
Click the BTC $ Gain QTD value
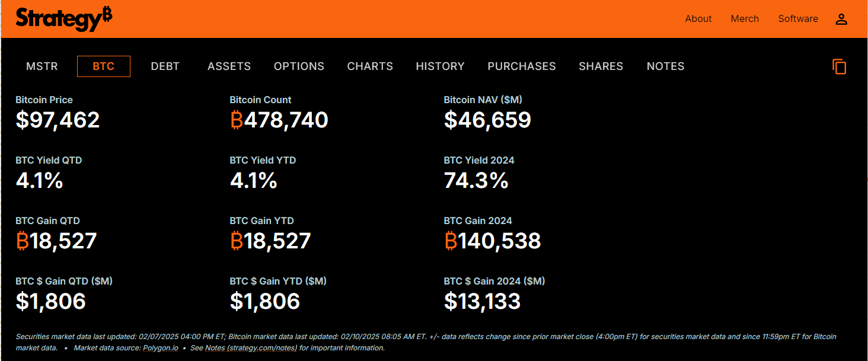pos(50,302)
